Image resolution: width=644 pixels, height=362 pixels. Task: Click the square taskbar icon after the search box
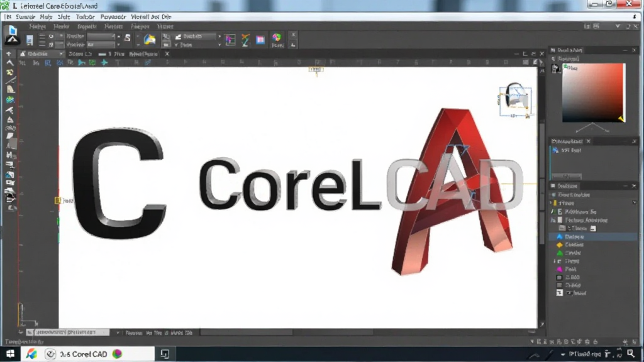pyautogui.click(x=165, y=354)
